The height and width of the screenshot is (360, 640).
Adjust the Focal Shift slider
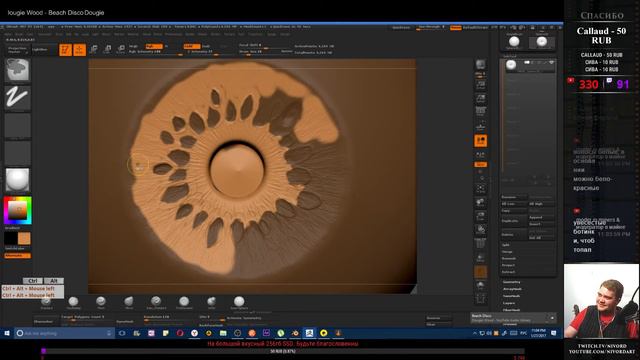(x=259, y=45)
